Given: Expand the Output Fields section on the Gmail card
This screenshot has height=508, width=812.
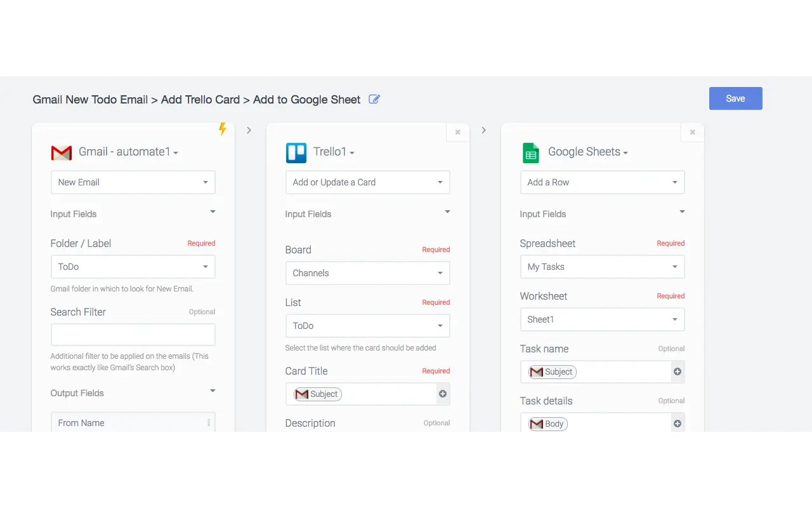Looking at the screenshot, I should [213, 391].
